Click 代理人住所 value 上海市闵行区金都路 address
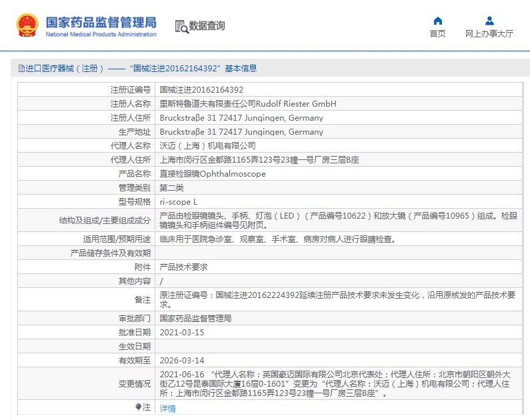This screenshot has height=420, width=530. click(259, 160)
